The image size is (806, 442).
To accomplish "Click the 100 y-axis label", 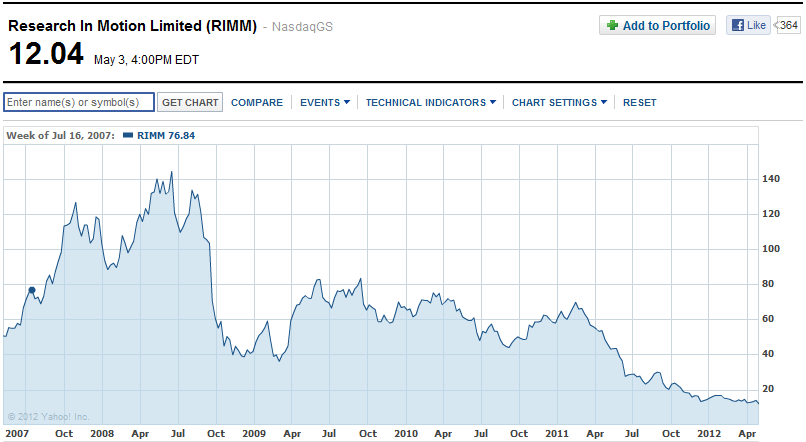I will coord(771,249).
